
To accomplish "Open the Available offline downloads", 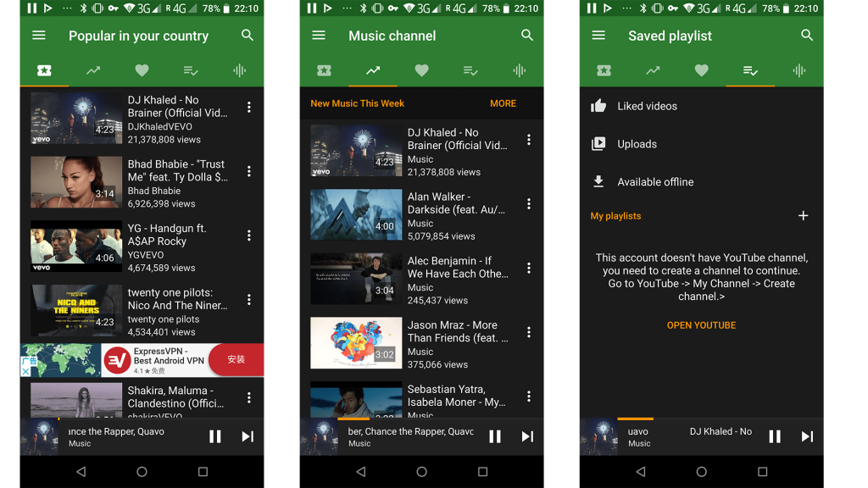I will [654, 182].
